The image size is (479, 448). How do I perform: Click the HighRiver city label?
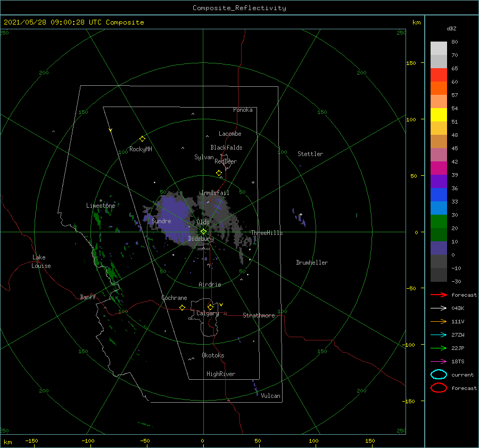point(220,374)
